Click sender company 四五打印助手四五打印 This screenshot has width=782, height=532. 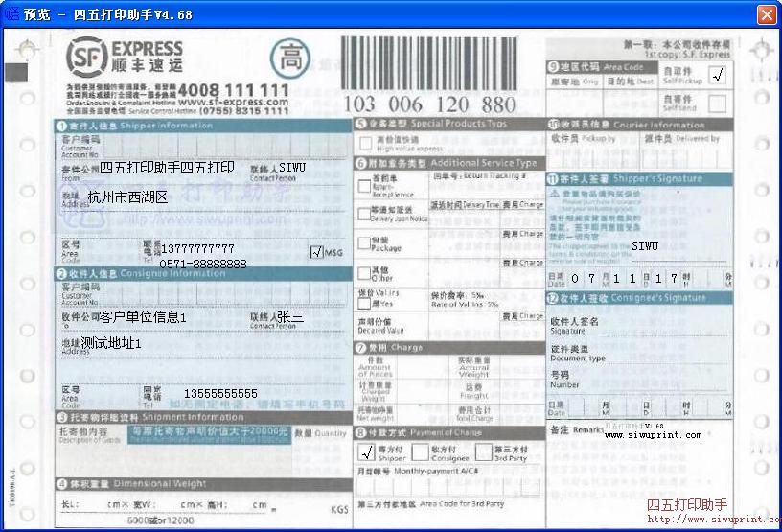tap(167, 167)
